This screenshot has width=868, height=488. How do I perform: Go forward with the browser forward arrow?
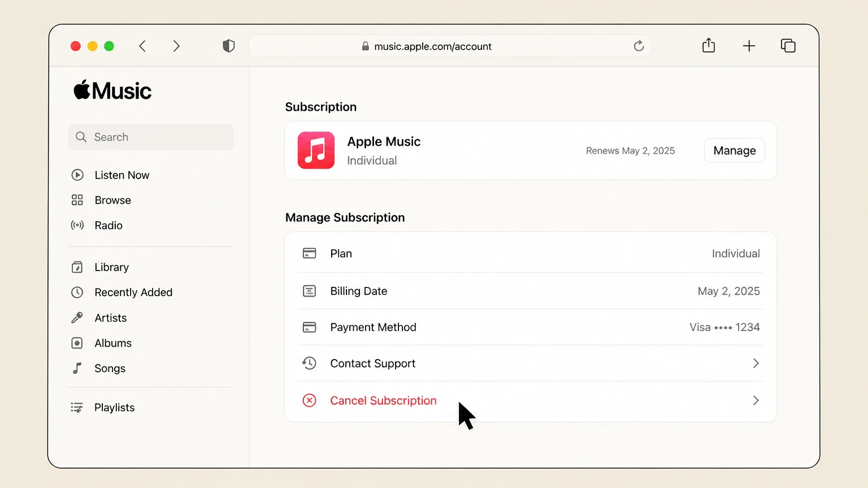point(176,46)
